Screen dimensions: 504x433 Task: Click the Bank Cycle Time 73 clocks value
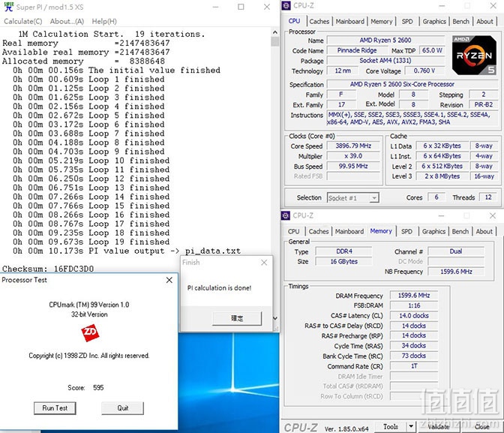(414, 356)
